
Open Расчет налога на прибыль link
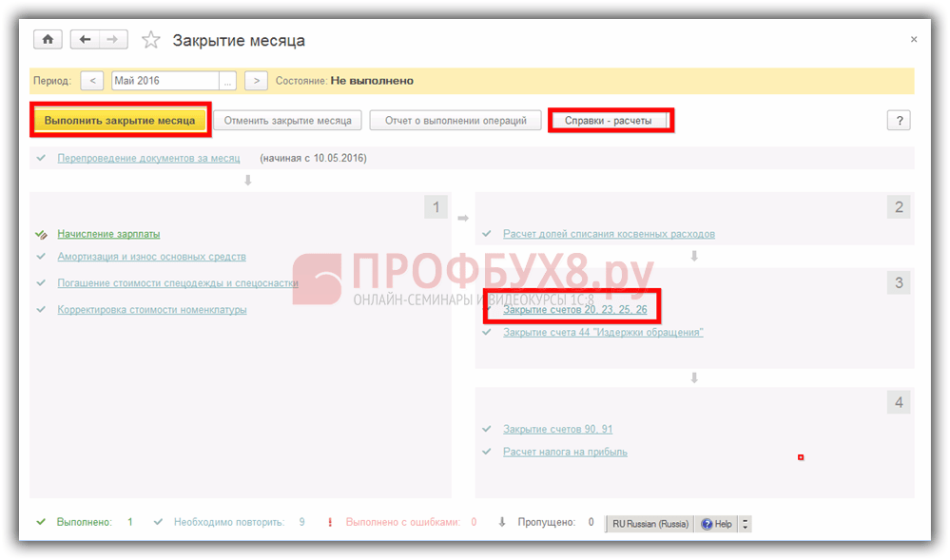point(565,453)
